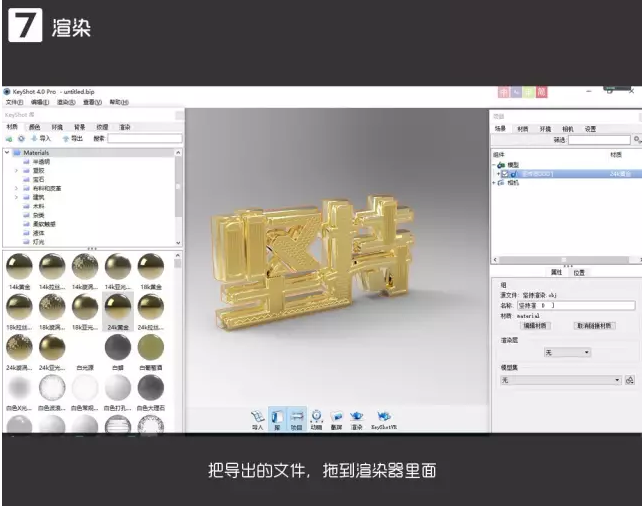Switch to the 颜色 colors tab in library
The height and width of the screenshot is (506, 642).
(35, 127)
